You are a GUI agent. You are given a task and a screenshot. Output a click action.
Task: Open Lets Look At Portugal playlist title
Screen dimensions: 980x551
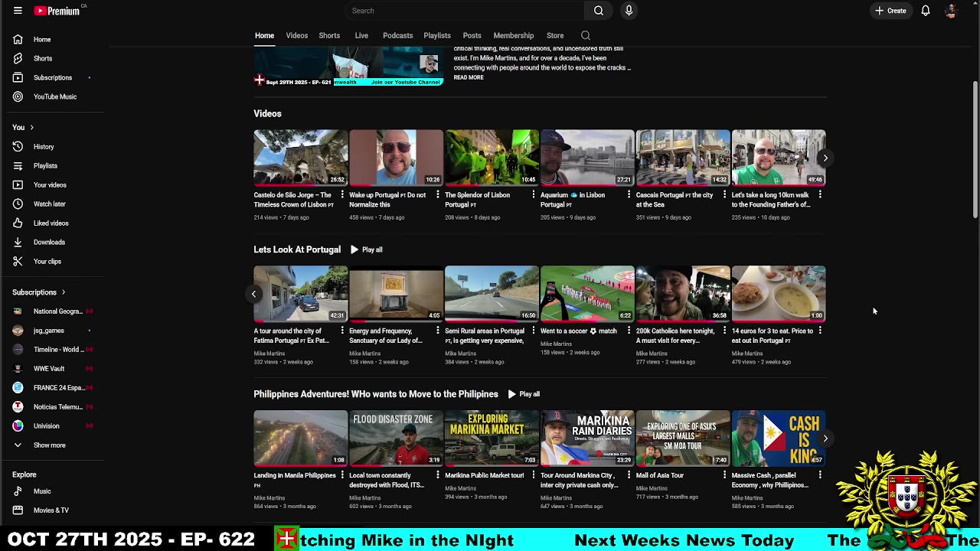coord(297,249)
